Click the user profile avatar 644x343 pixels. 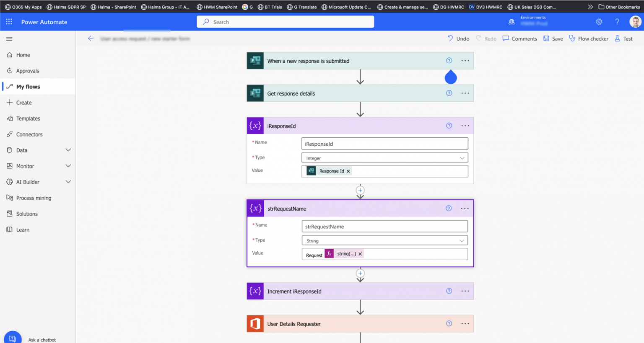635,21
